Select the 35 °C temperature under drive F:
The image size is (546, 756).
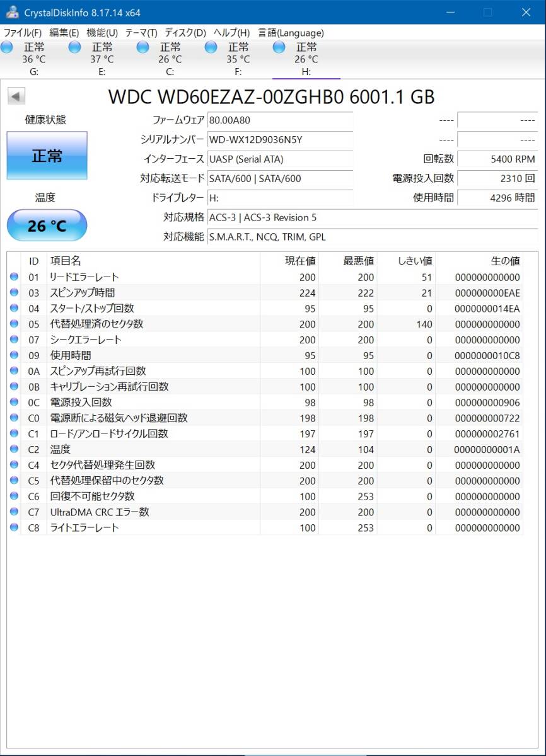point(238,59)
